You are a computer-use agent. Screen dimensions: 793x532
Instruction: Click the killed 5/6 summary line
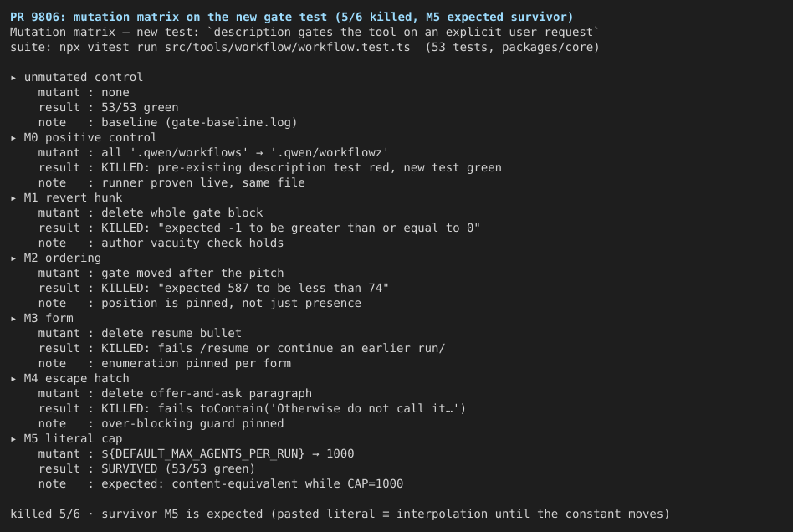click(x=340, y=514)
